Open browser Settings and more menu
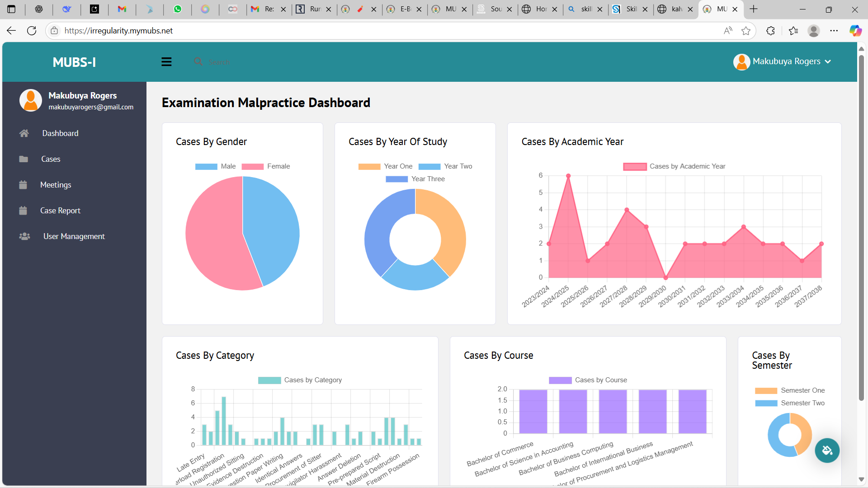 point(834,31)
